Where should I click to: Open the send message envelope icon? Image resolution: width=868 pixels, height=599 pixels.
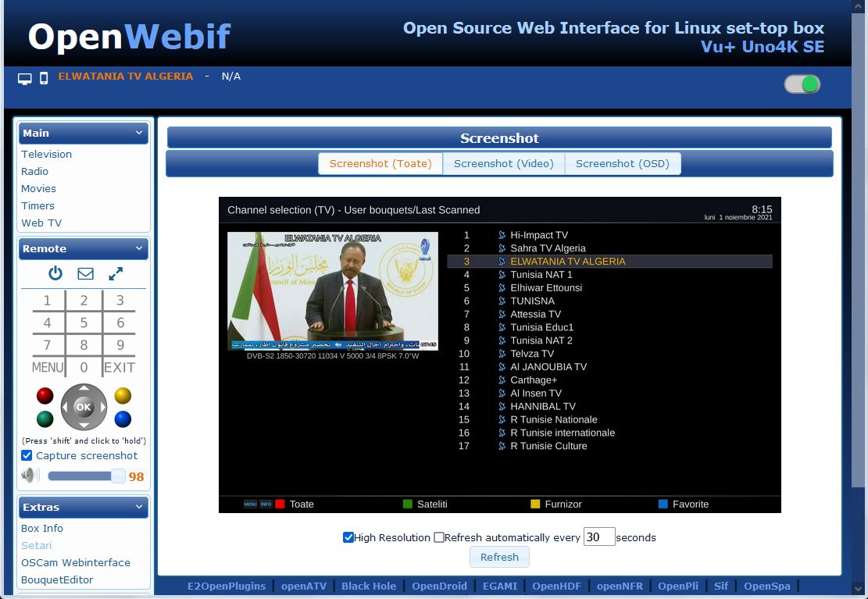(x=85, y=273)
